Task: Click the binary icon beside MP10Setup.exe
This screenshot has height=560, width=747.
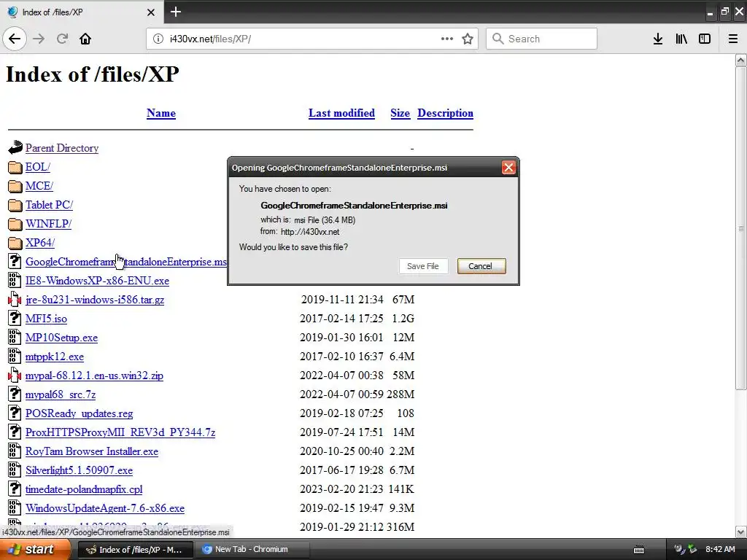Action: pos(15,337)
